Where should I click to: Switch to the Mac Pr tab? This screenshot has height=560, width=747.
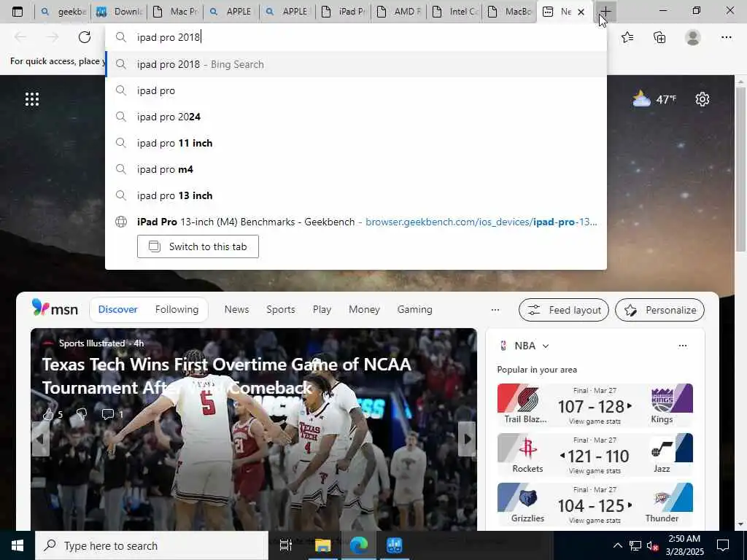click(175, 12)
